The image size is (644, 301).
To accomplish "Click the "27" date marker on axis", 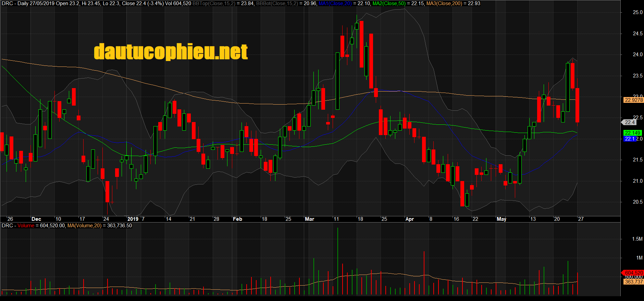I will pos(581,219).
